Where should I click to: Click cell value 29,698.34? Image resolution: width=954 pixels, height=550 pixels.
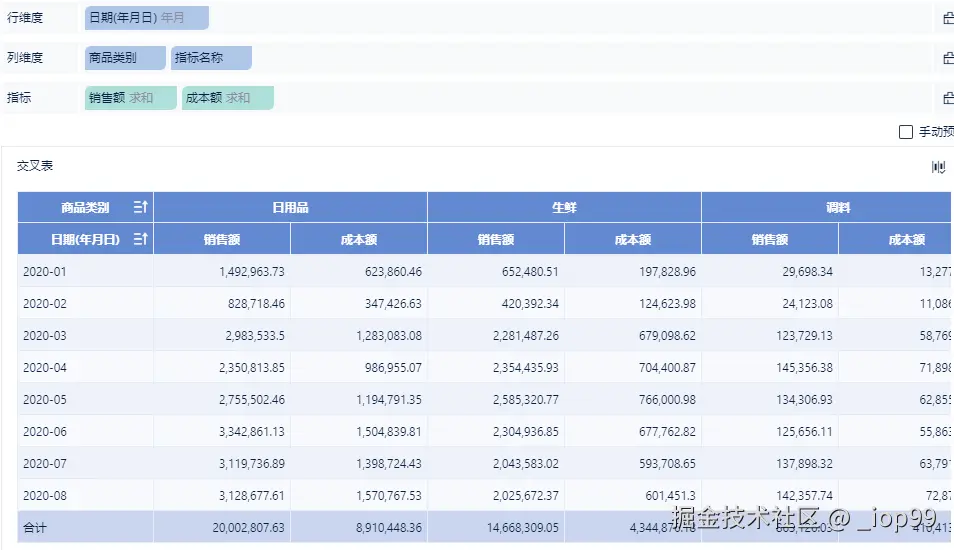tap(807, 271)
